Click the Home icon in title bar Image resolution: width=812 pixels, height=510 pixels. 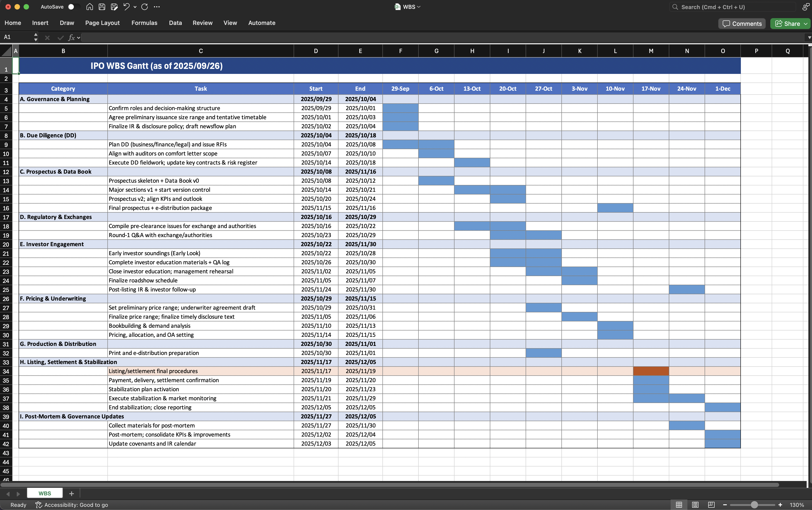90,7
